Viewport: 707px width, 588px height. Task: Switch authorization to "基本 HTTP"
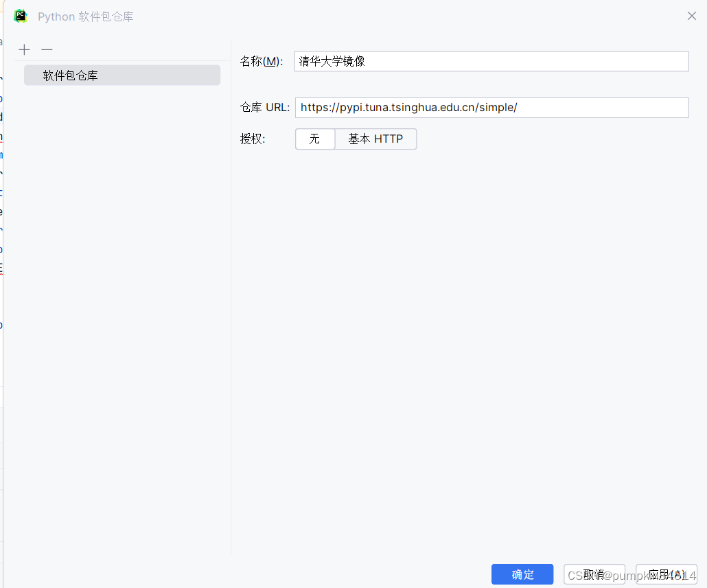(375, 139)
